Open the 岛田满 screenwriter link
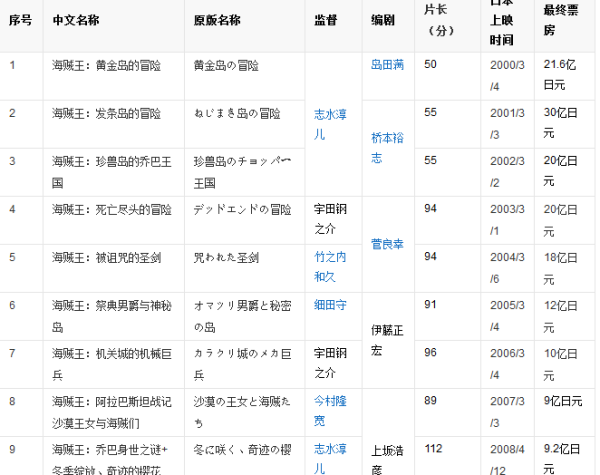600x475 pixels. (x=387, y=65)
